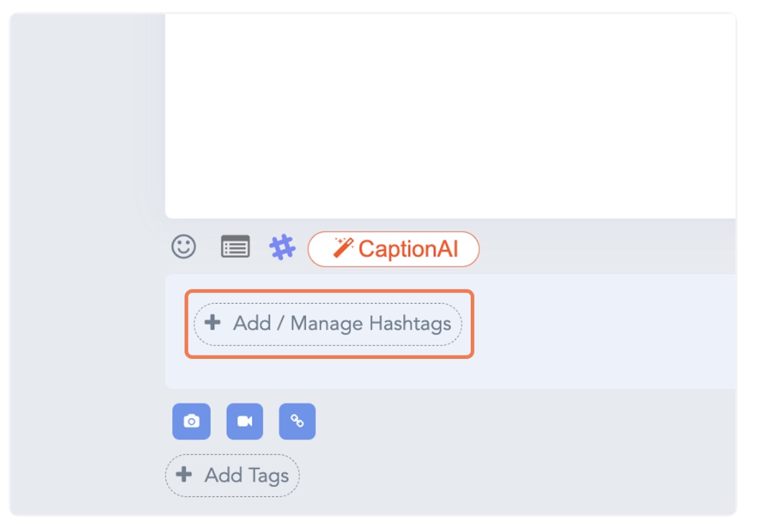This screenshot has height=532, width=757.
Task: Click the Add word in Add Tags
Action: [224, 475]
